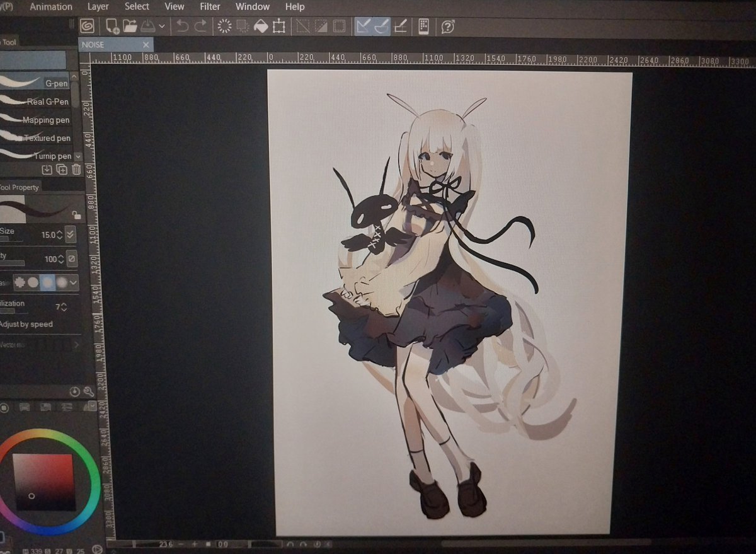Adjust the Opacity stepper arrows
The image size is (756, 554).
click(x=61, y=259)
